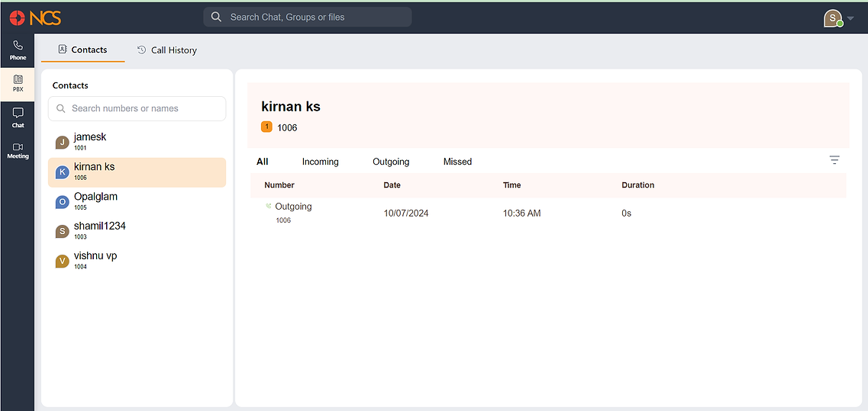The image size is (868, 411).
Task: Click the Time column header
Action: pyautogui.click(x=511, y=185)
